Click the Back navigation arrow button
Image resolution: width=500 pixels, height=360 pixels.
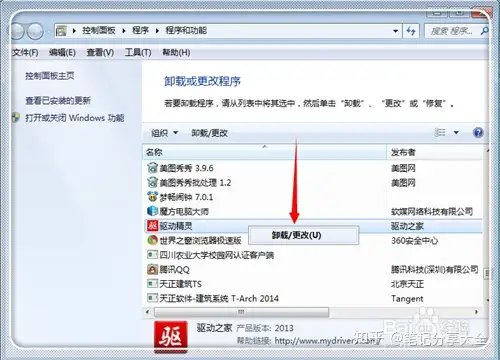coord(17,31)
